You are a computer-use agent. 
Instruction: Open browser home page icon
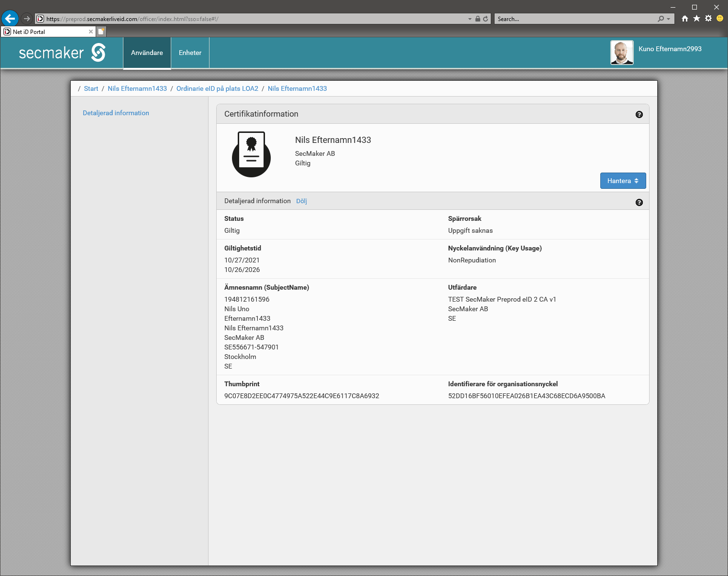coord(685,19)
